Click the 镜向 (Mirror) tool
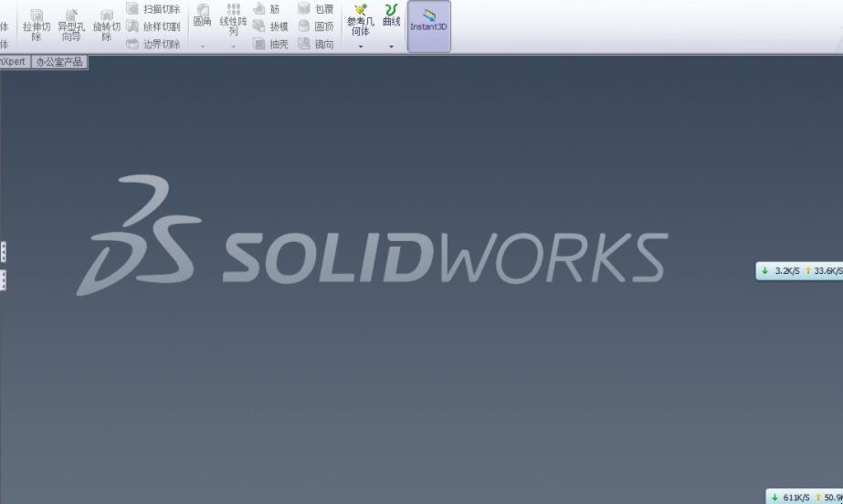Viewport: 843px width, 504px height. 316,44
